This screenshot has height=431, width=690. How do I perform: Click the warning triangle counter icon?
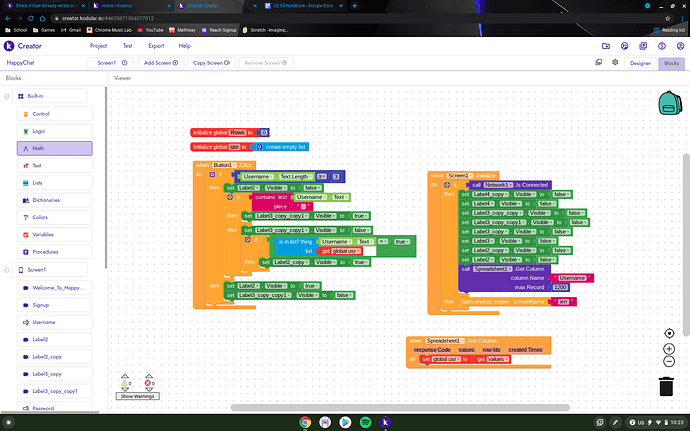tap(124, 383)
